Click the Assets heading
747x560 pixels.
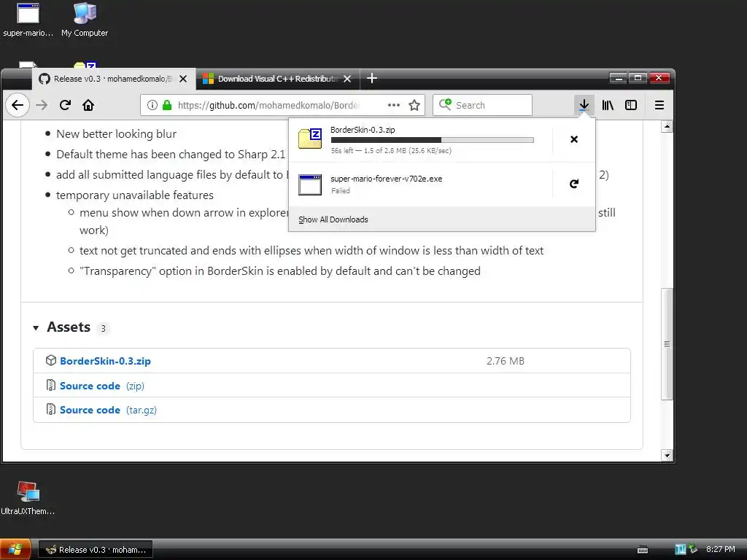(69, 327)
